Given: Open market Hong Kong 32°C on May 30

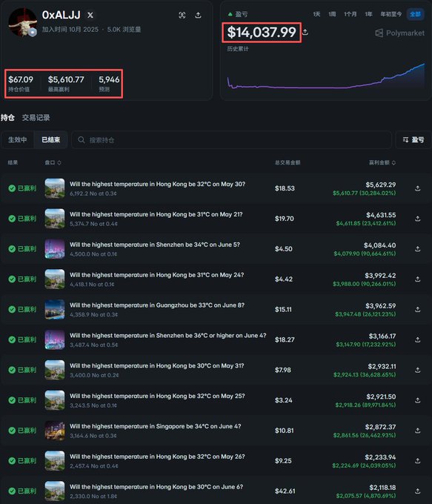Looking at the screenshot, I should pyautogui.click(x=157, y=184).
